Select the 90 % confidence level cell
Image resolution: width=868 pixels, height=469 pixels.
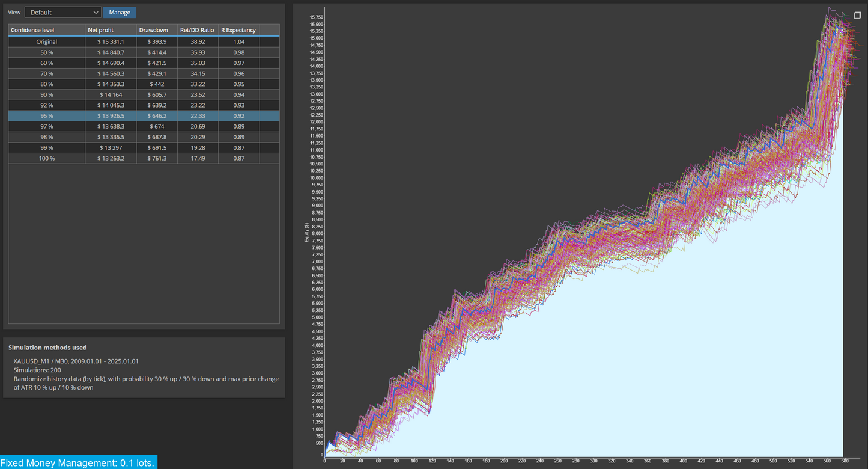47,94
